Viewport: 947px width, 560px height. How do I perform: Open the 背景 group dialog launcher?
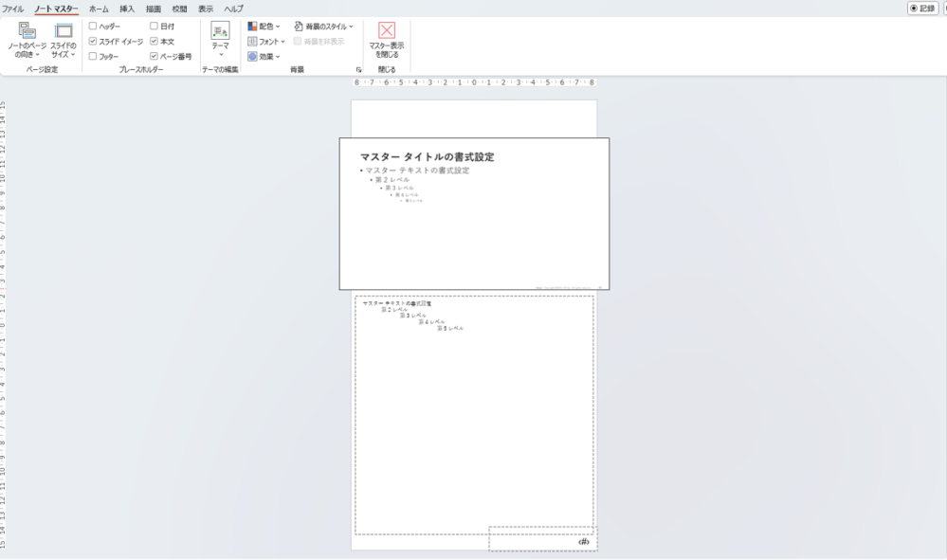click(360, 68)
